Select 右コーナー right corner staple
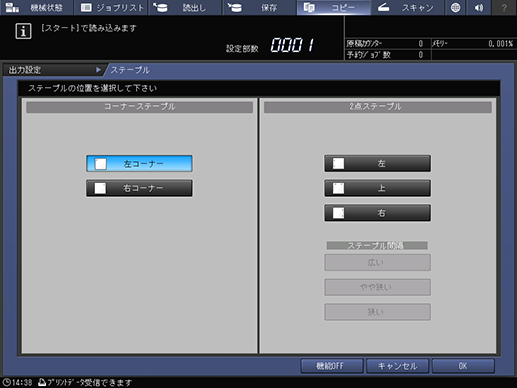517x388 pixels. coord(139,188)
